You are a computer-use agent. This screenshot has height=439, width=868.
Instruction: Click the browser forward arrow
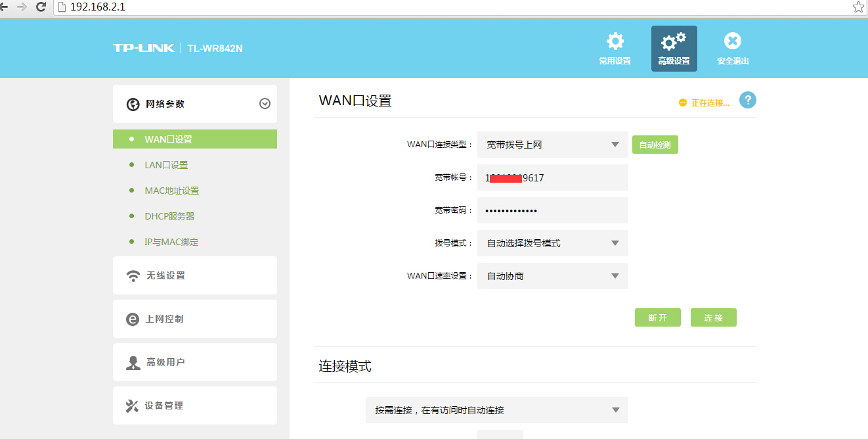point(22,7)
